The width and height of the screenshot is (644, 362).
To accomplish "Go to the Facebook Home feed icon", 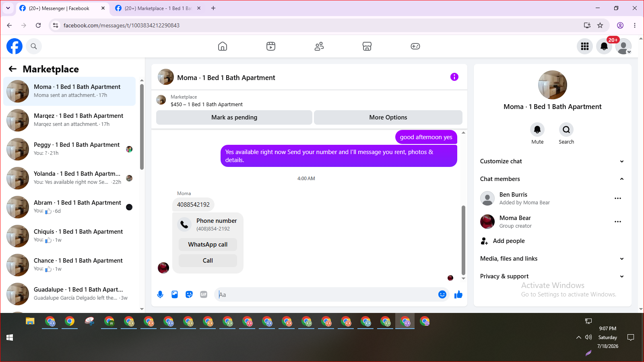I will (x=223, y=46).
